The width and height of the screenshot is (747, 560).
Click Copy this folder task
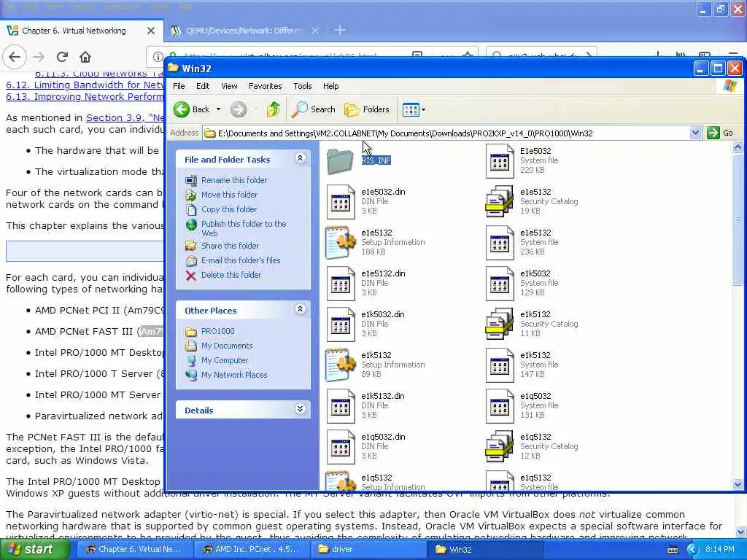(x=228, y=209)
